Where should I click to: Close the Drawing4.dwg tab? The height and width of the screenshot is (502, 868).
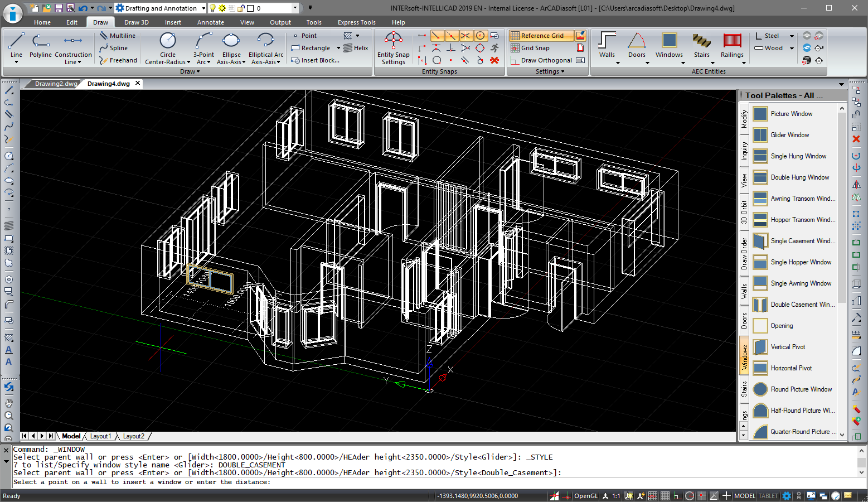point(138,84)
